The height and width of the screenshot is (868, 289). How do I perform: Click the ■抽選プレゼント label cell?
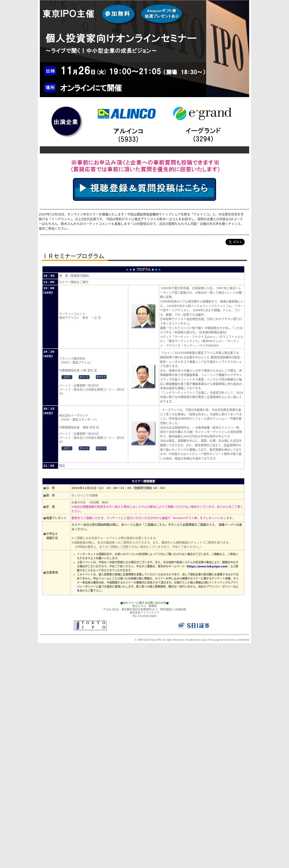coord(56,518)
